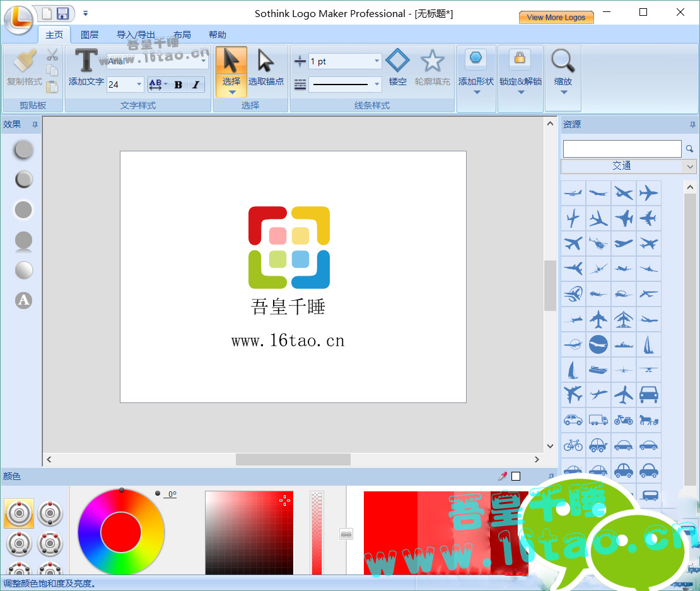Viewport: 700px width, 591px height.
Task: Toggle the color link chain button
Action: (x=346, y=534)
